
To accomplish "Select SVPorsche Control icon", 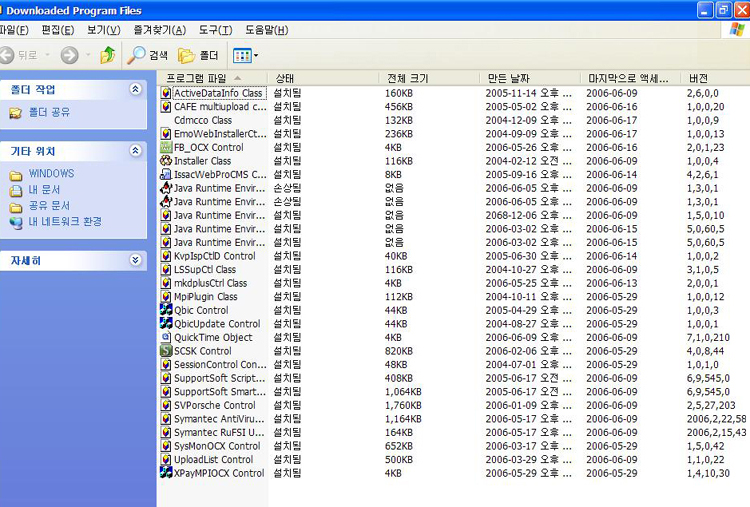I will point(165,405).
